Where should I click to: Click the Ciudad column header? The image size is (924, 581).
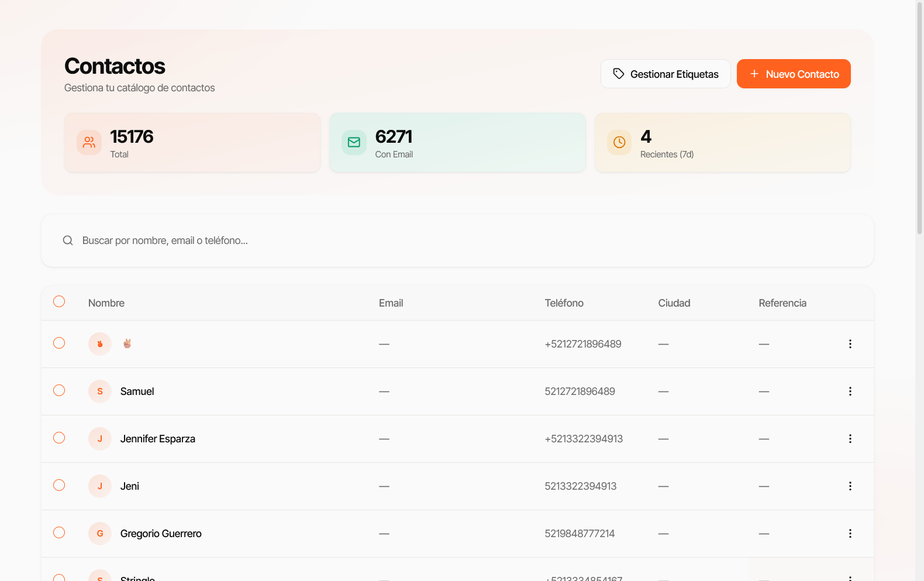[x=674, y=303]
